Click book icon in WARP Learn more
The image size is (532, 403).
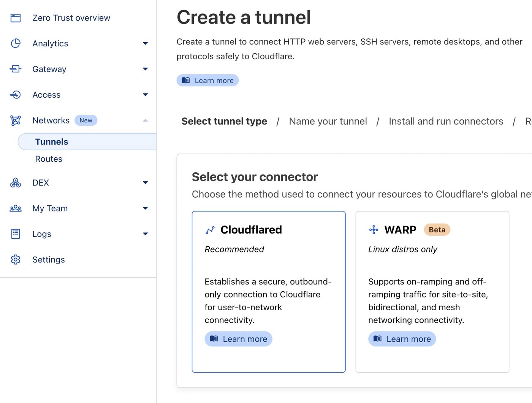click(377, 338)
